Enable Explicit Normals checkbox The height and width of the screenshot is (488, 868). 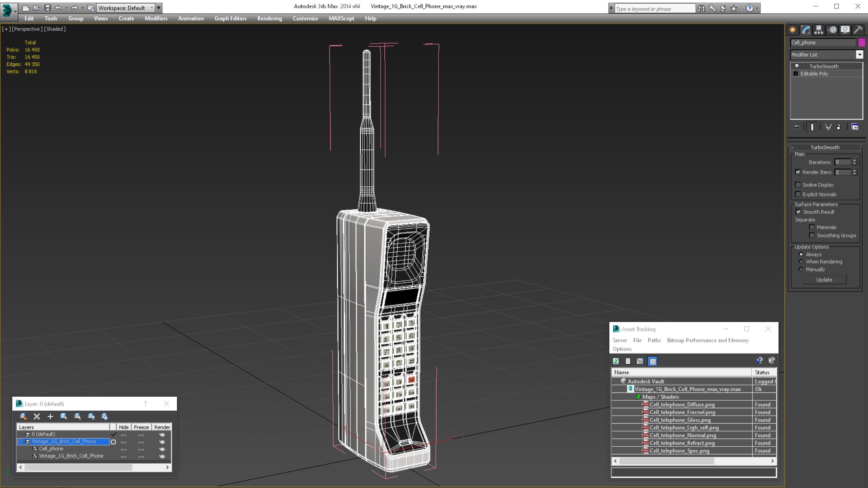click(x=798, y=194)
